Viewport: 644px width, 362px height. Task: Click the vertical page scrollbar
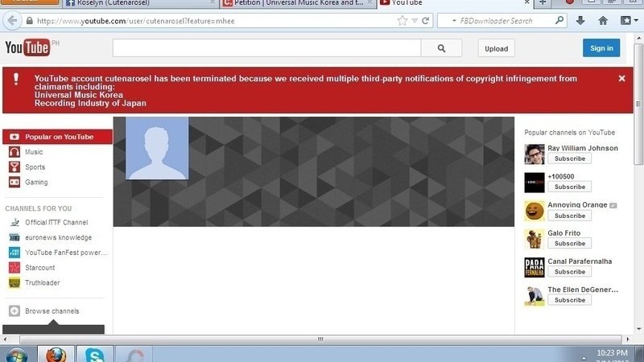click(638, 105)
